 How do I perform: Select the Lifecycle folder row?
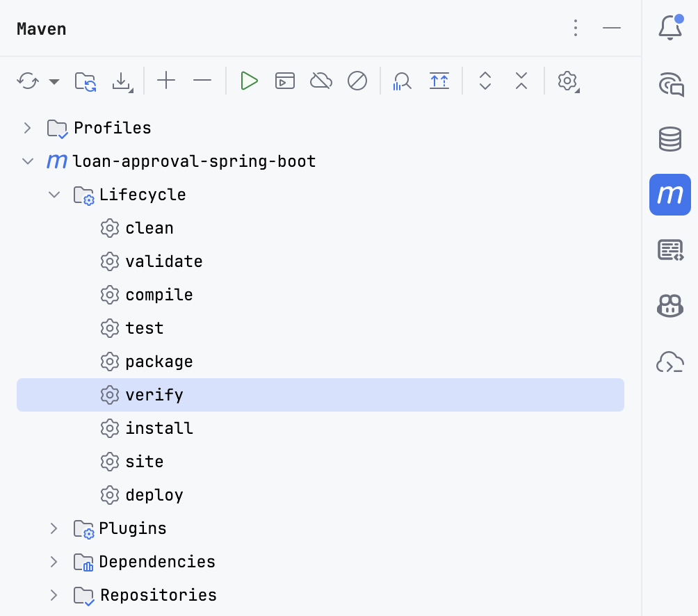point(320,195)
